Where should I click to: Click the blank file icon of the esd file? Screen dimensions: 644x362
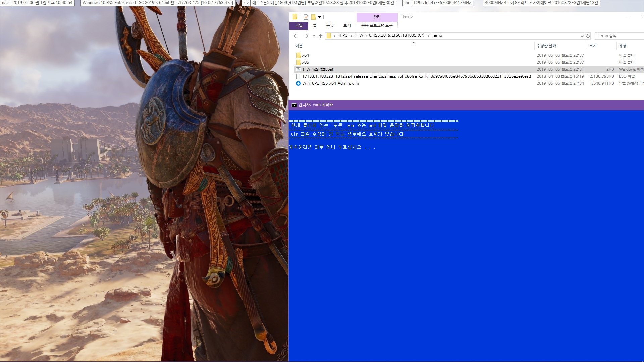point(298,76)
